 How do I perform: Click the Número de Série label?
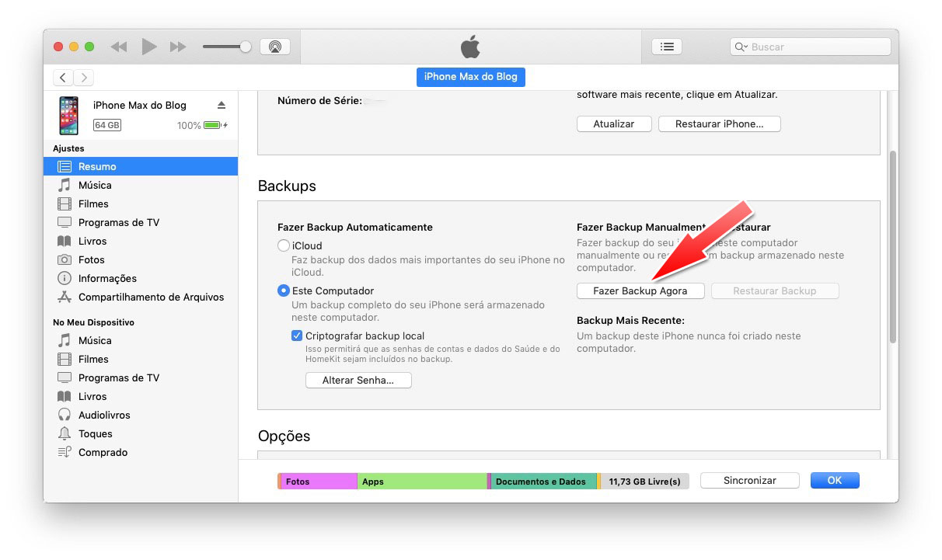[319, 100]
